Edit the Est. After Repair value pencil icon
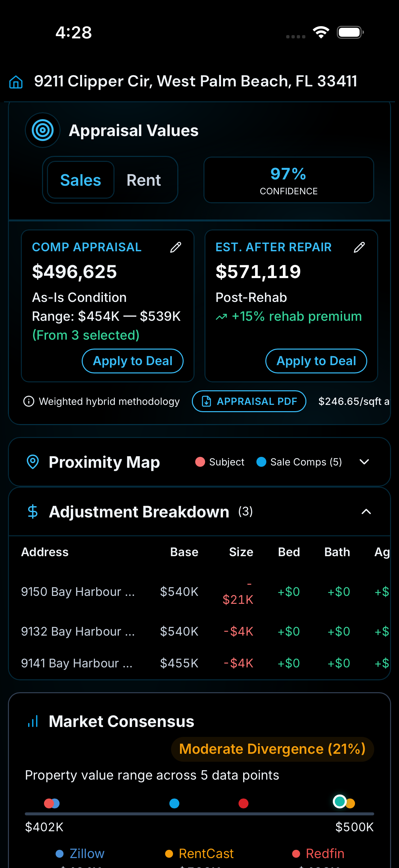Image resolution: width=399 pixels, height=868 pixels. tap(359, 247)
